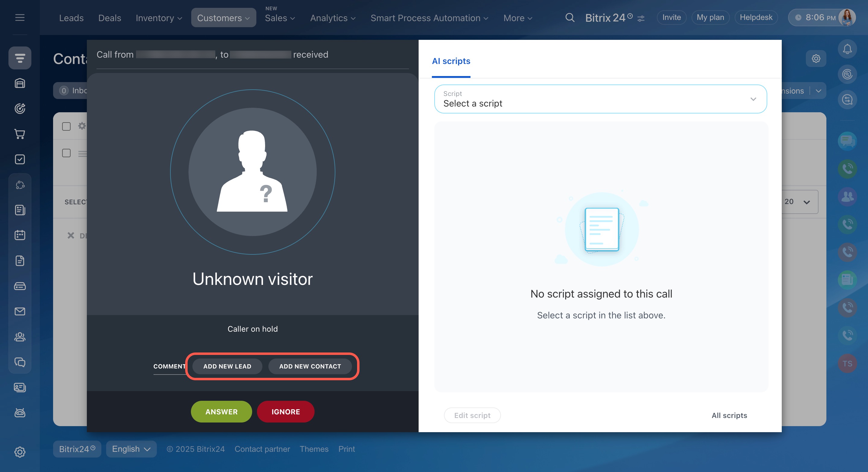The height and width of the screenshot is (472, 868).
Task: Select the AI scripts tab
Action: [x=451, y=61]
